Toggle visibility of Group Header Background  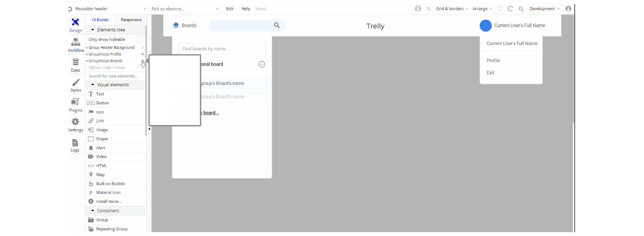[x=143, y=48]
